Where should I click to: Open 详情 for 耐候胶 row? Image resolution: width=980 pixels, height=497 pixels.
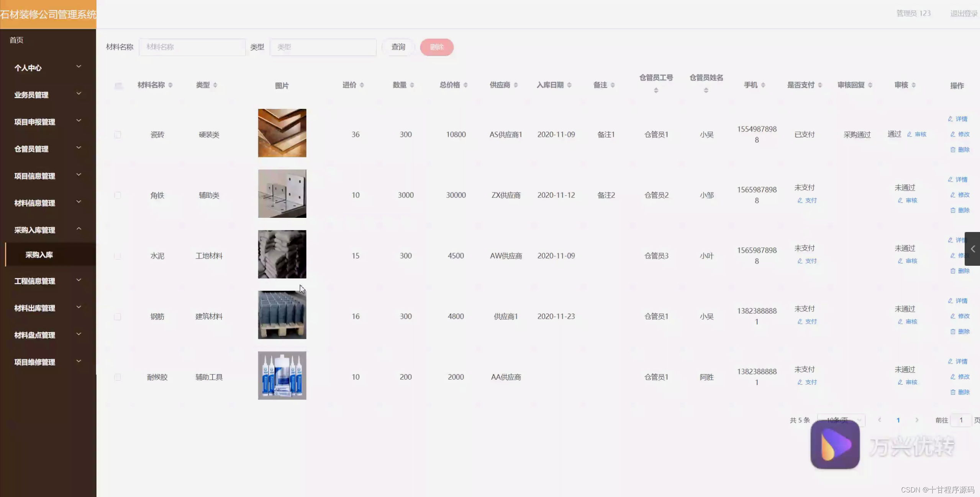[x=957, y=361]
